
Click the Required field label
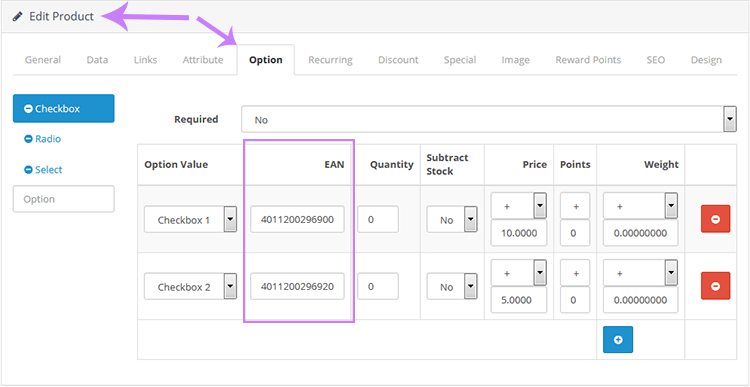pos(196,119)
